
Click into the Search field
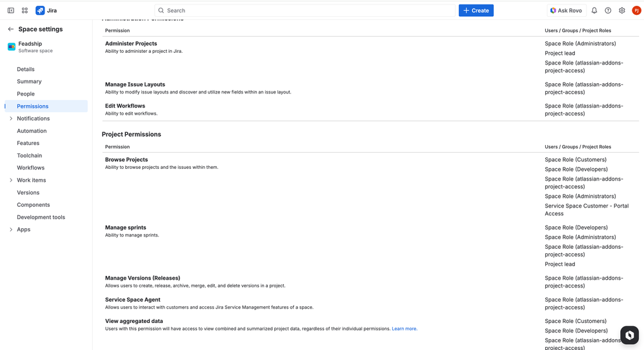coord(305,11)
